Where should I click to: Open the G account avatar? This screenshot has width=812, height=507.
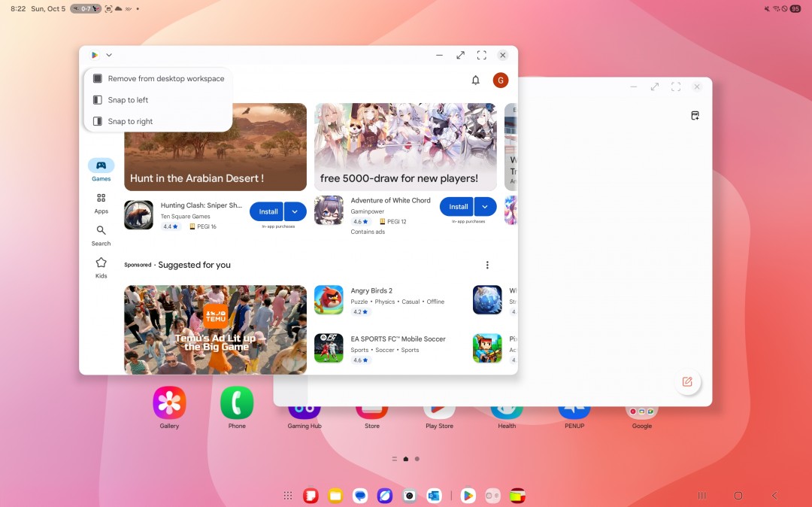[501, 80]
